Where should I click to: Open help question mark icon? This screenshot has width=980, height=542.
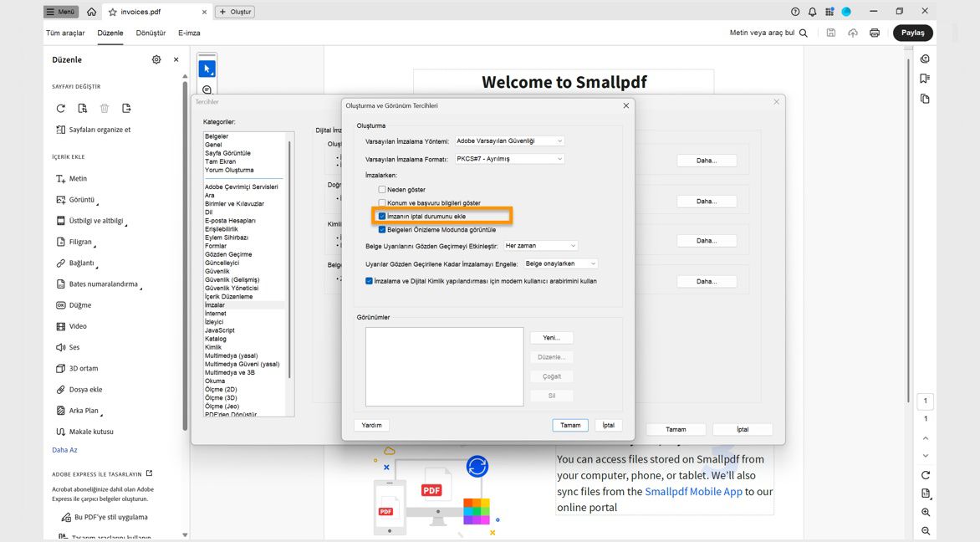795,12
